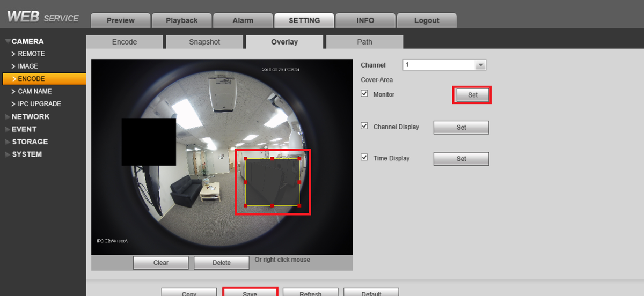Go to the Path tab
This screenshot has width=644, height=296.
coord(364,42)
